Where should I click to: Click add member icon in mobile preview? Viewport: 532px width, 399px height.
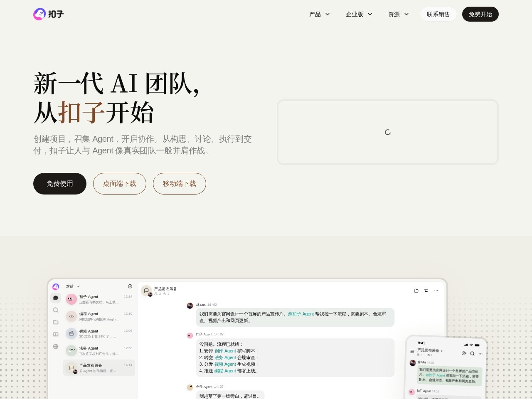pyautogui.click(x=464, y=353)
